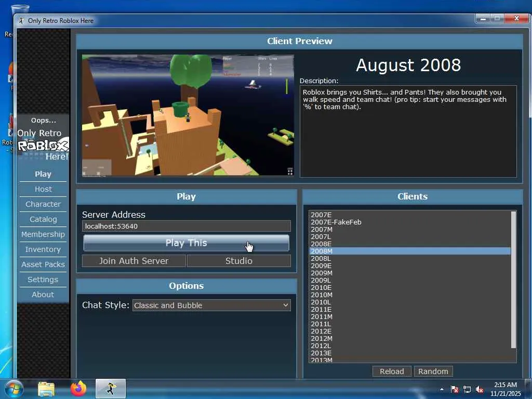The width and height of the screenshot is (532, 399).
Task: Select client 2008L
Action: 410,259
